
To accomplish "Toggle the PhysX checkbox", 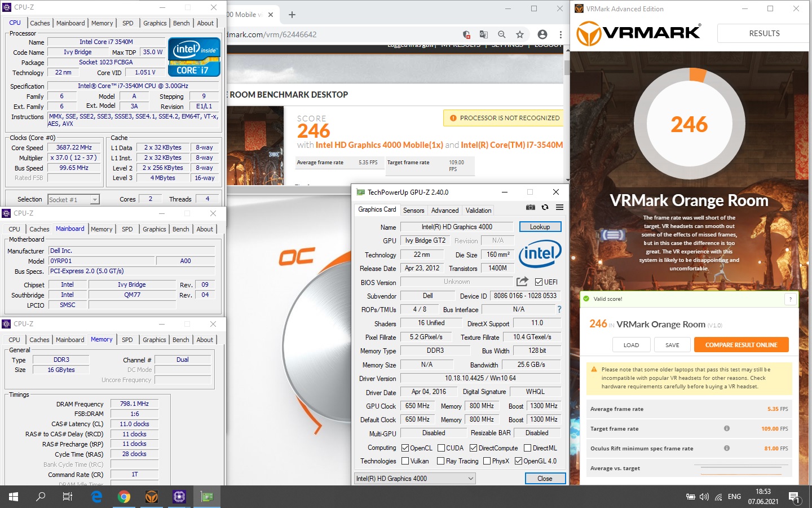I will pos(487,461).
